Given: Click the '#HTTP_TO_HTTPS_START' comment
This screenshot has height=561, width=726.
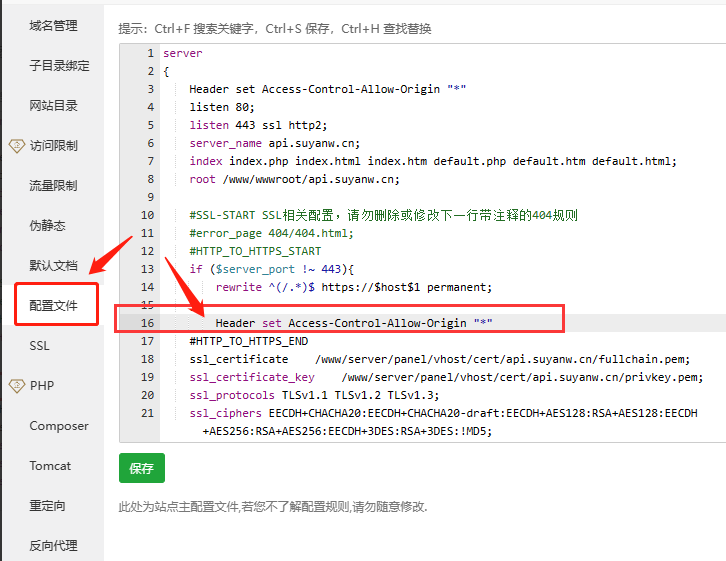Looking at the screenshot, I should (255, 251).
